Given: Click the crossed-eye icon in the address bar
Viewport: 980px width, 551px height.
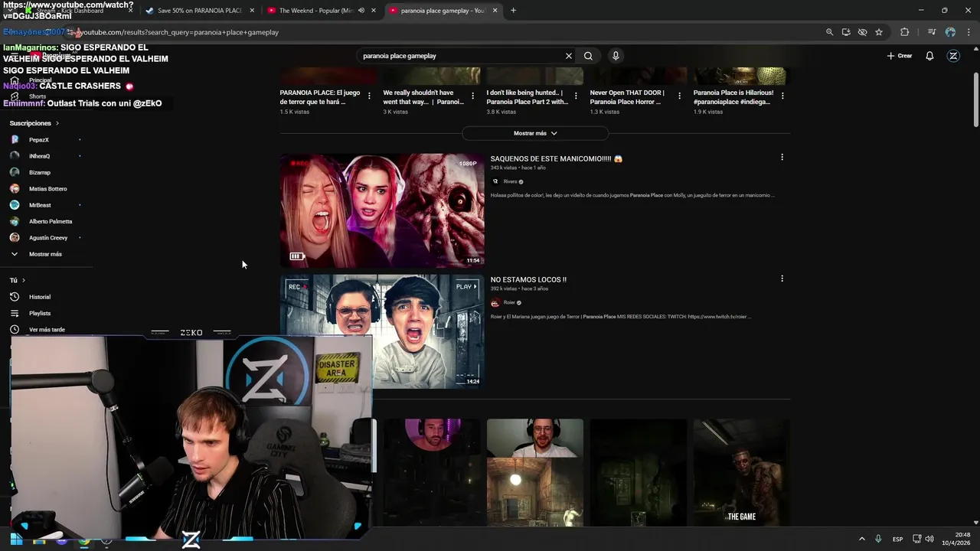Looking at the screenshot, I should pyautogui.click(x=862, y=32).
